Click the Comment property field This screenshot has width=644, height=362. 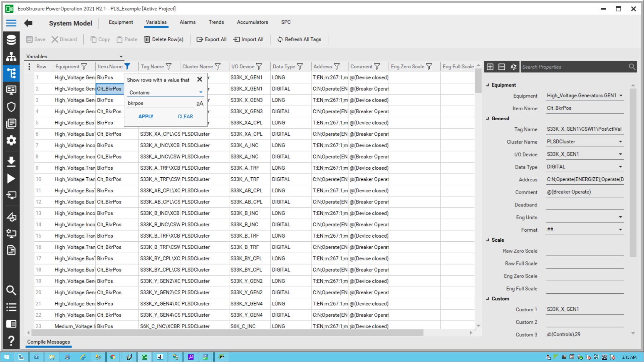(x=585, y=192)
